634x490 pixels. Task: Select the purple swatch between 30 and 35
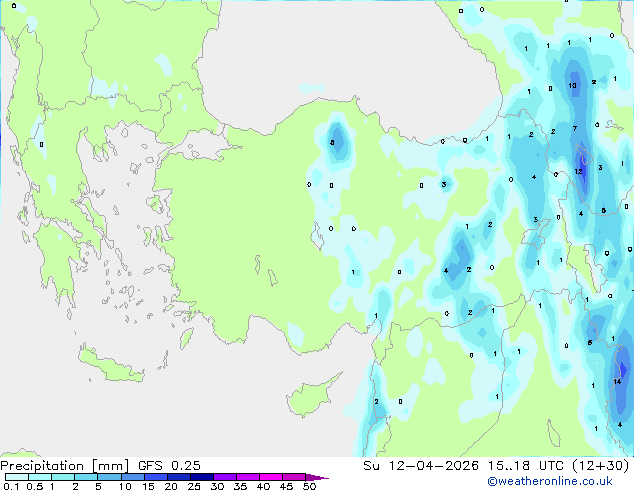(225, 477)
